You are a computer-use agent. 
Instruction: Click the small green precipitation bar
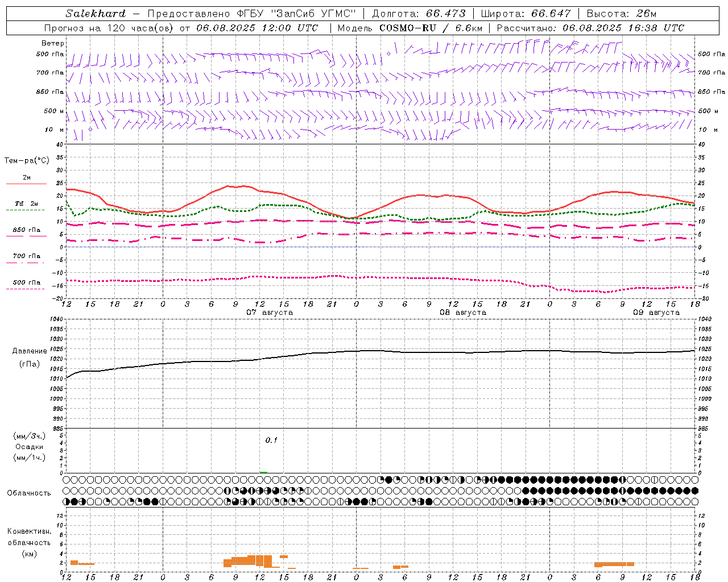[263, 472]
